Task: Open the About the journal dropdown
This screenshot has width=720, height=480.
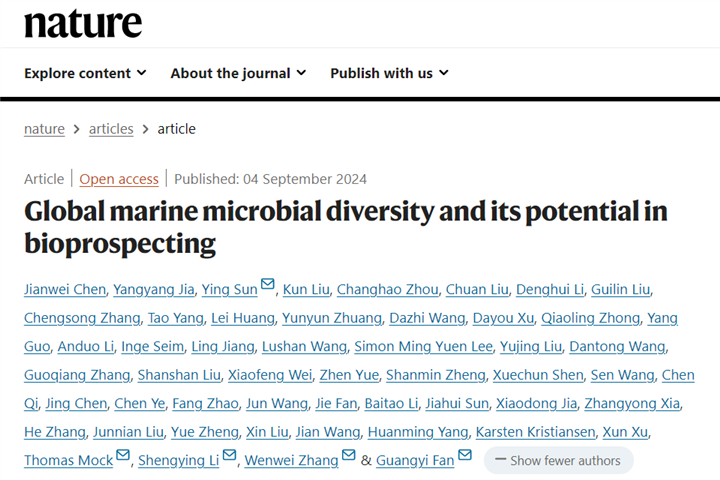Action: tap(238, 73)
